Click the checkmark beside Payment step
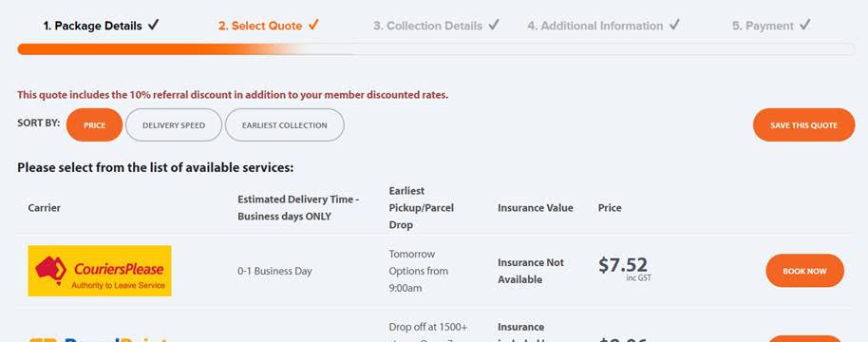 805,25
